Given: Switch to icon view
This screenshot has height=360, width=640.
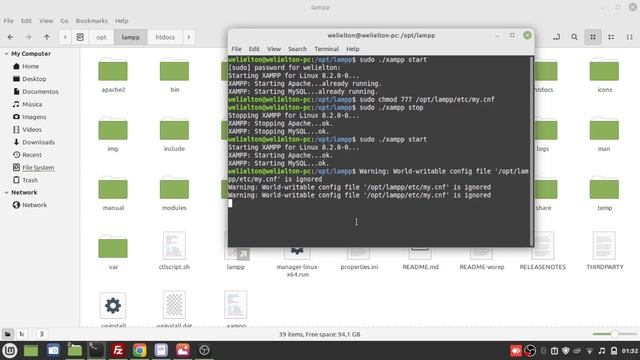Looking at the screenshot, I should pyautogui.click(x=593, y=37).
